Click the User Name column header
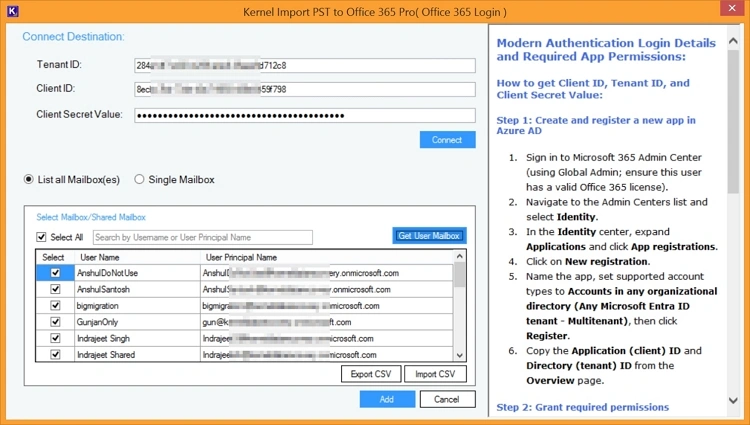 [x=99, y=257]
